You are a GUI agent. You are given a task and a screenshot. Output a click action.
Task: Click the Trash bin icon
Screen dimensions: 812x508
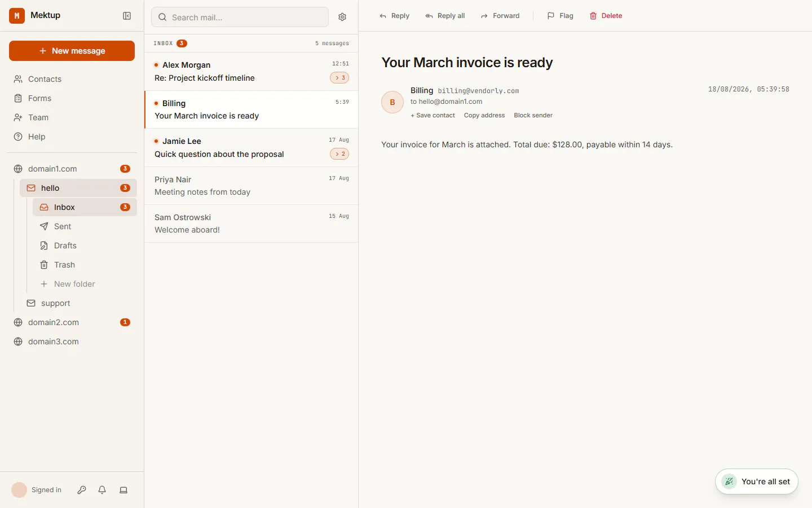pyautogui.click(x=44, y=265)
